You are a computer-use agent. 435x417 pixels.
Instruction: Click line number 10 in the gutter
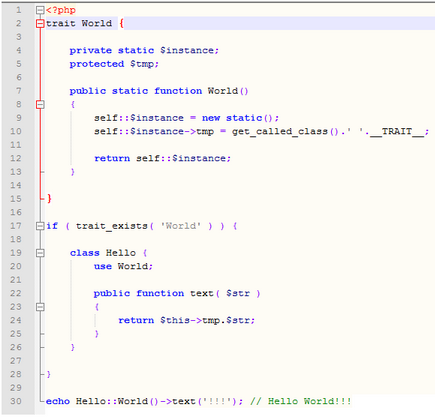[16, 131]
